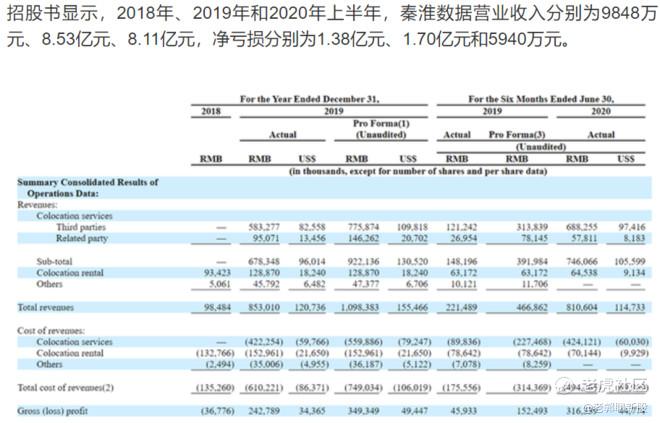
Task: Select Total revenues value 98,484
Action: [x=217, y=308]
